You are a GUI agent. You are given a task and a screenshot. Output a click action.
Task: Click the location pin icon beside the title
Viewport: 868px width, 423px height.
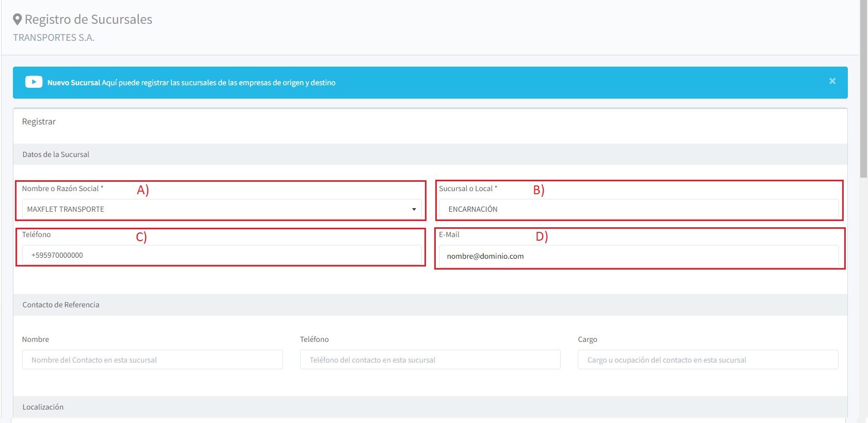point(18,20)
